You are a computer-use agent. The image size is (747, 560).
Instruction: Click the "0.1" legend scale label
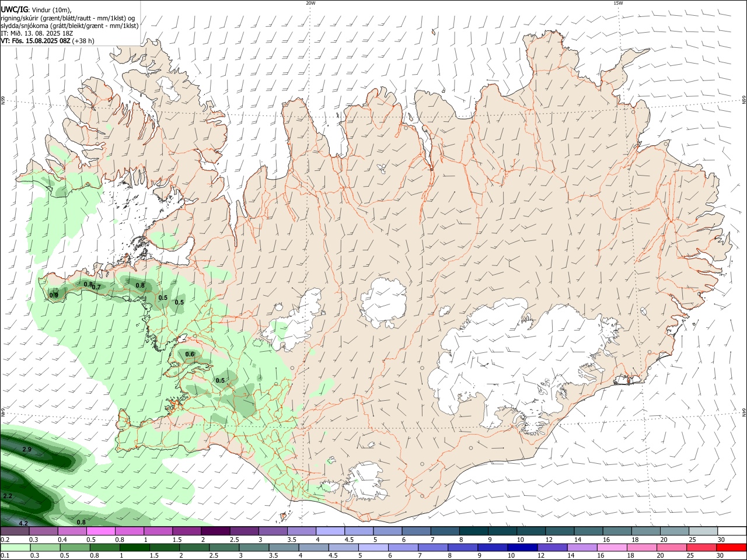tap(5, 556)
